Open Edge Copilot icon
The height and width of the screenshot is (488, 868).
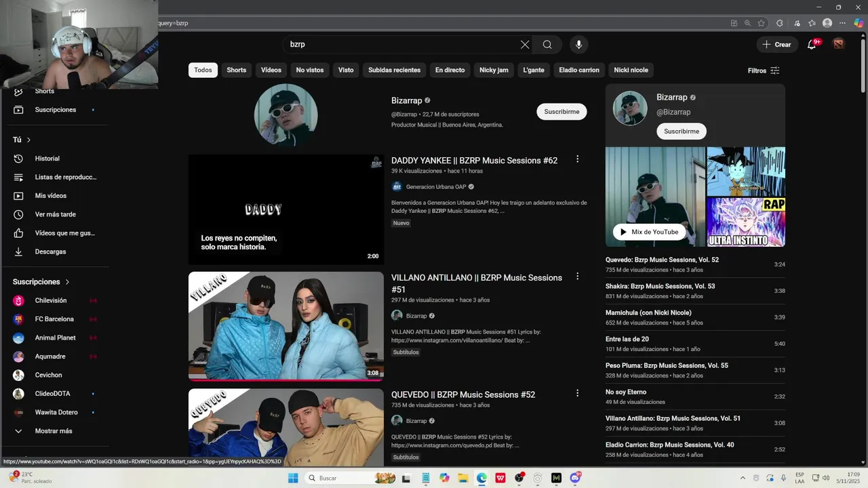click(859, 23)
